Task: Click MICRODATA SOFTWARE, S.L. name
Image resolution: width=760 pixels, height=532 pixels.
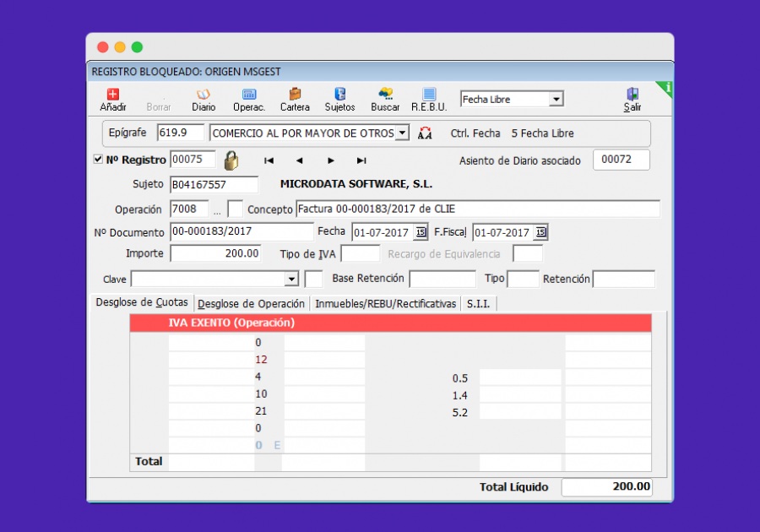Action: (356, 184)
